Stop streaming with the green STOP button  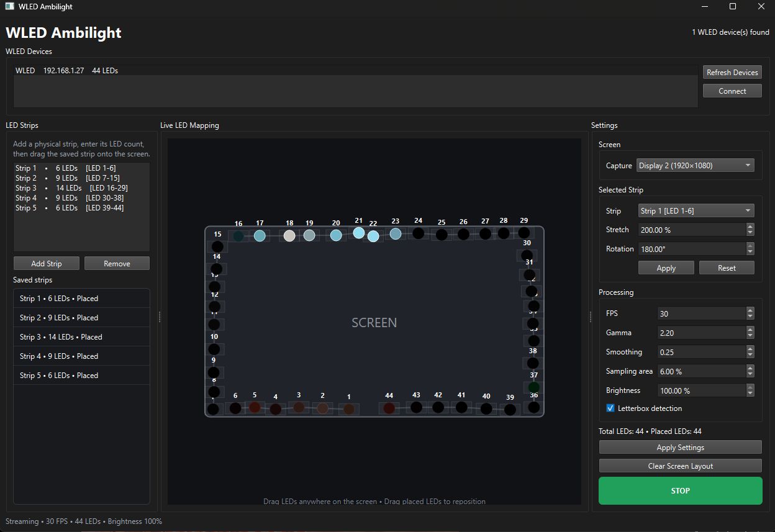(x=680, y=491)
